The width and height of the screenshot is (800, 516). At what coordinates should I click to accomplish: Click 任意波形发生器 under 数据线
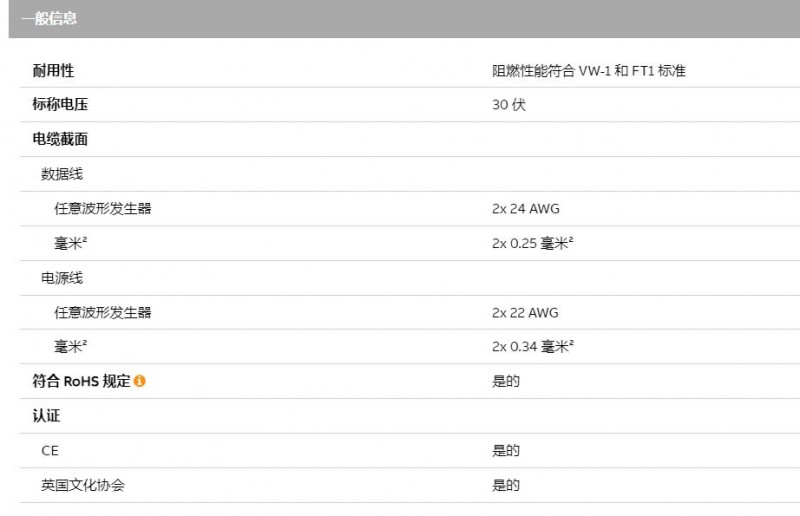tap(103, 209)
